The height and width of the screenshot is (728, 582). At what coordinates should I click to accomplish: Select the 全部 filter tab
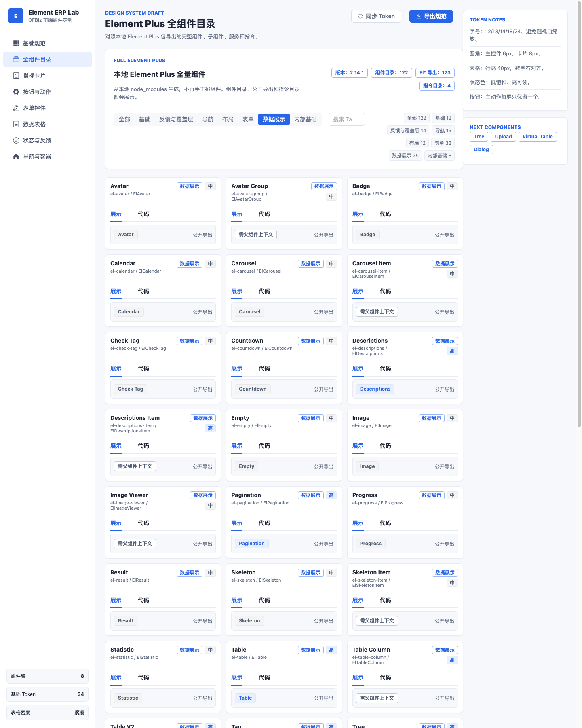click(124, 119)
